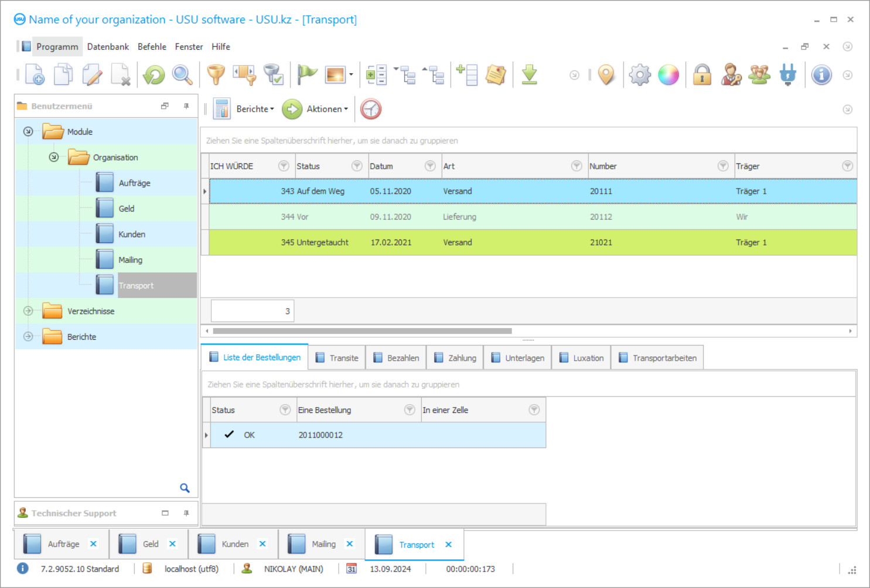Click the magnifier icon in the user menu panel
The width and height of the screenshot is (870, 588).
pyautogui.click(x=185, y=488)
